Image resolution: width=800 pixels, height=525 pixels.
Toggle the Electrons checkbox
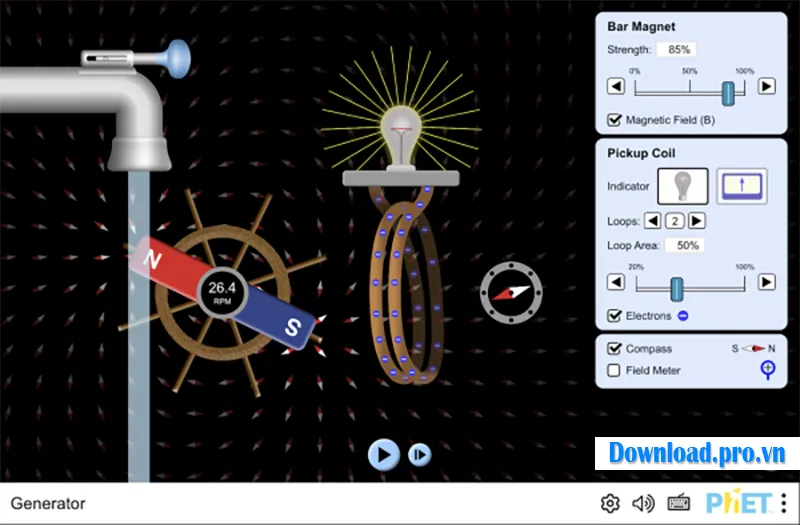pos(614,316)
